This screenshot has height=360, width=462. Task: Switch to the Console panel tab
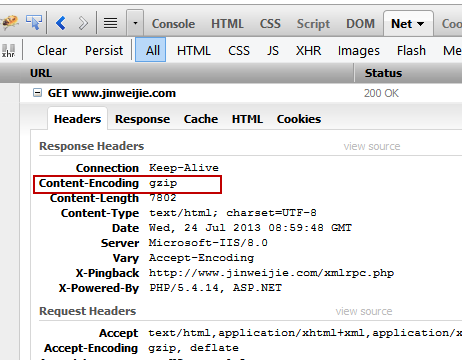(x=173, y=24)
